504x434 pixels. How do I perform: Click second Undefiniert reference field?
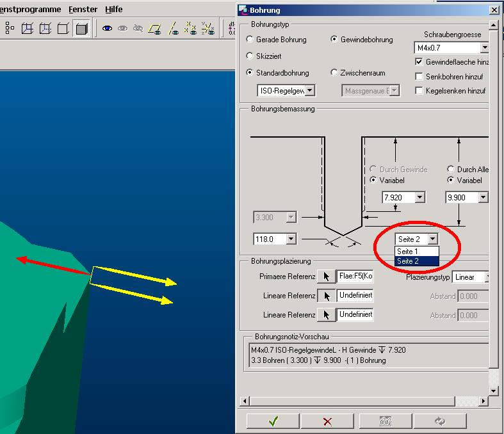coord(355,314)
